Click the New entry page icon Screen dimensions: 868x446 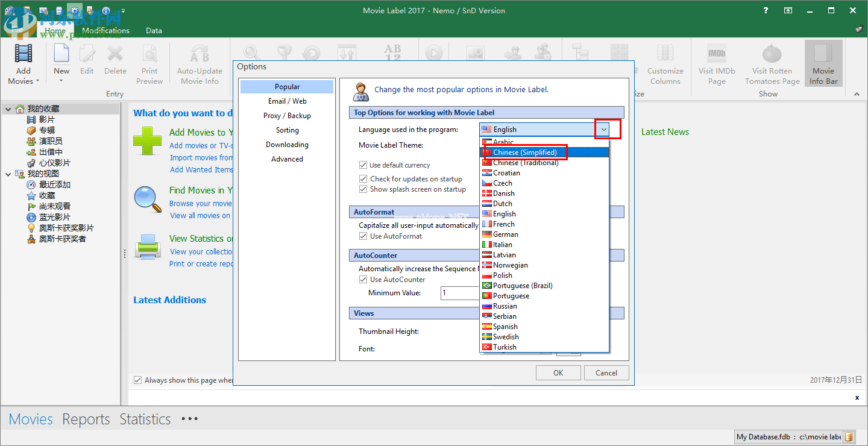(61, 53)
